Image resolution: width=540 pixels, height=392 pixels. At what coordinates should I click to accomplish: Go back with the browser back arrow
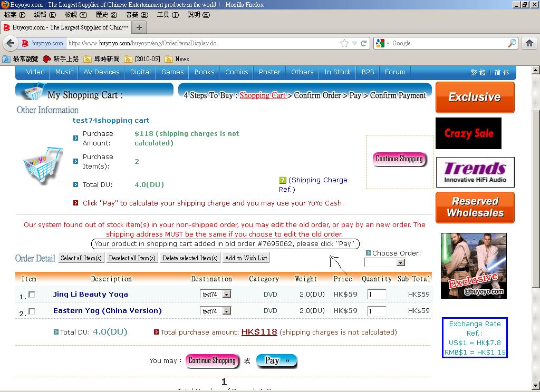tap(11, 43)
